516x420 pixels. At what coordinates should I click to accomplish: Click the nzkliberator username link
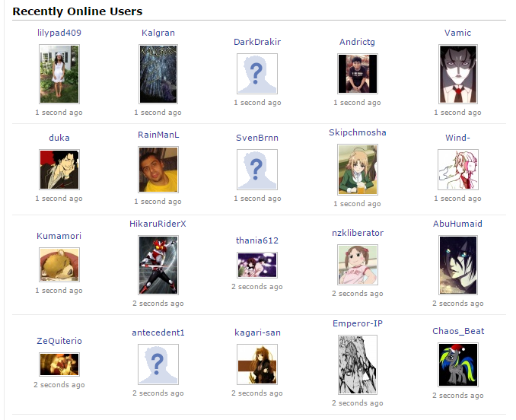358,233
